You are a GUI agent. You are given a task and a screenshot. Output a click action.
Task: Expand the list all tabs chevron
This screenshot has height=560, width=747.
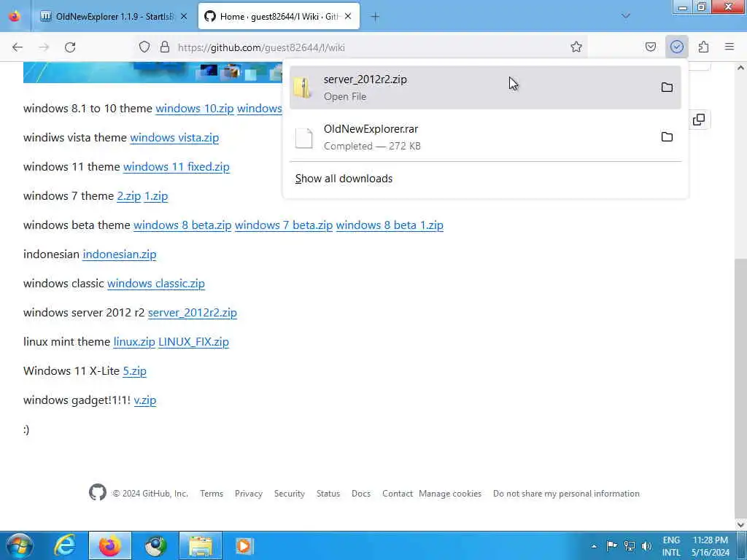click(x=625, y=16)
